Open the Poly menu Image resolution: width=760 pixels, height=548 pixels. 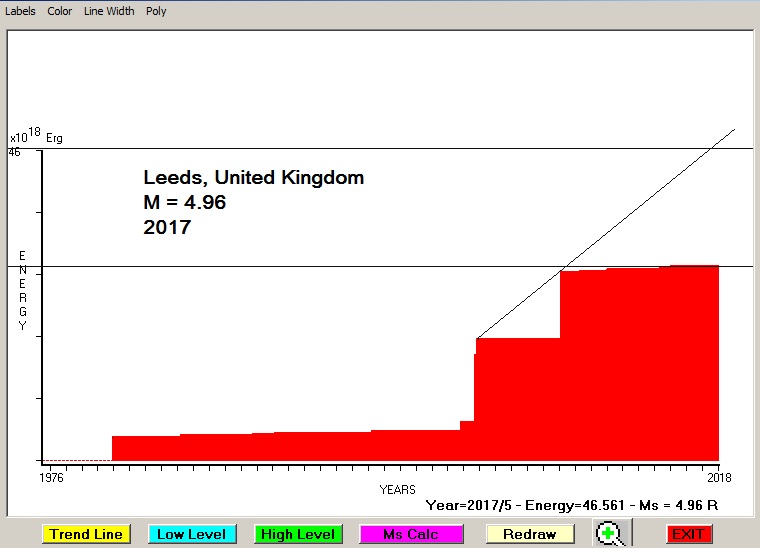click(x=156, y=11)
